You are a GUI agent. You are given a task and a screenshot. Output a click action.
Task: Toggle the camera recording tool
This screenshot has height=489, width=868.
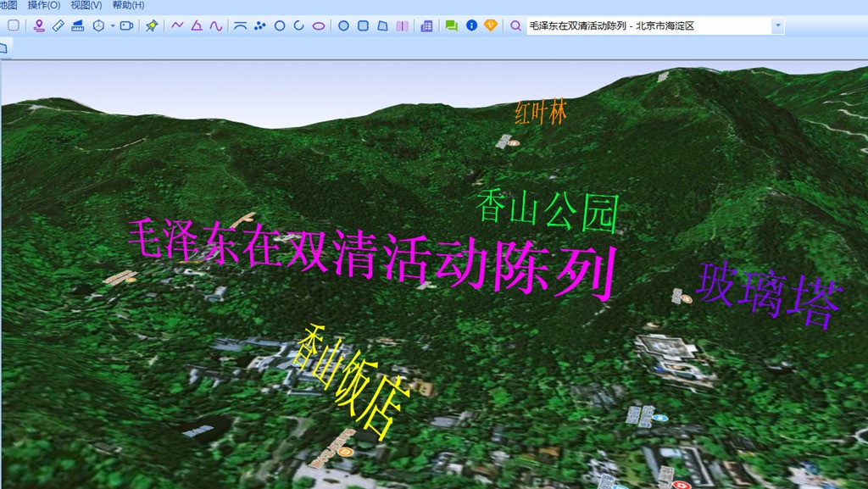point(126,25)
